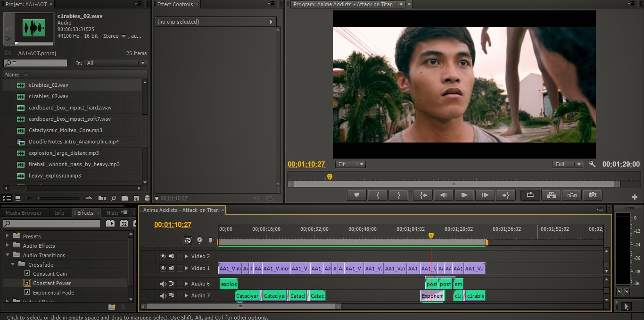Click Automate to Sequence in Project panel
The width and height of the screenshot is (644, 320).
coord(102,199)
